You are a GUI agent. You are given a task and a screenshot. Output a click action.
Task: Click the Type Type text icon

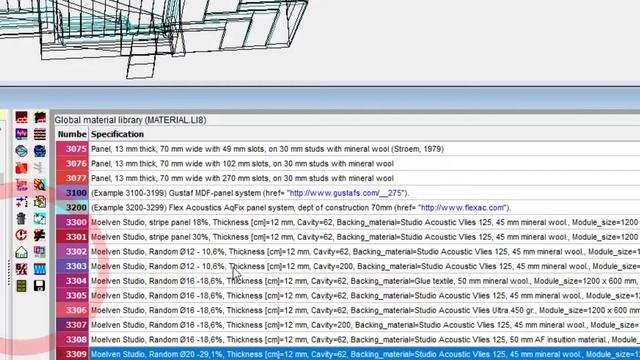coord(22,185)
